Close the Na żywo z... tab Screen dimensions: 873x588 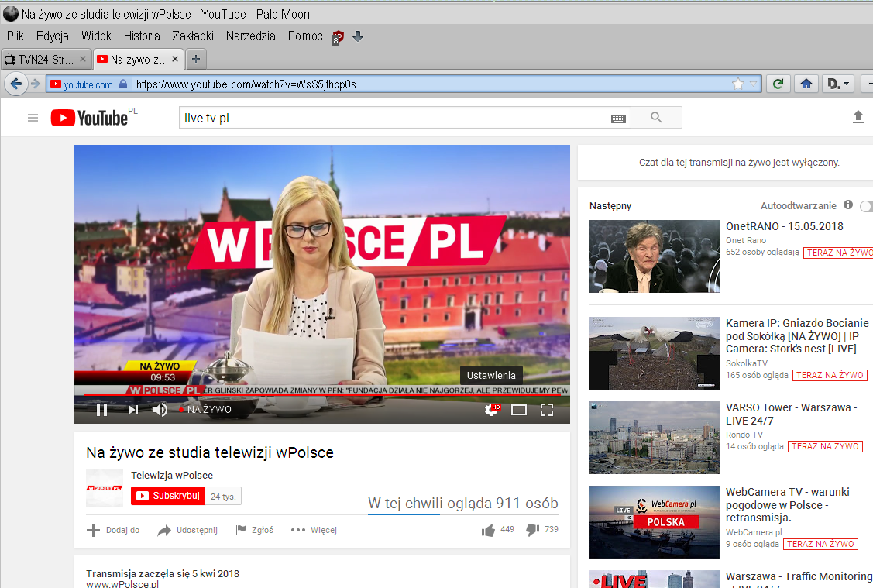point(175,58)
